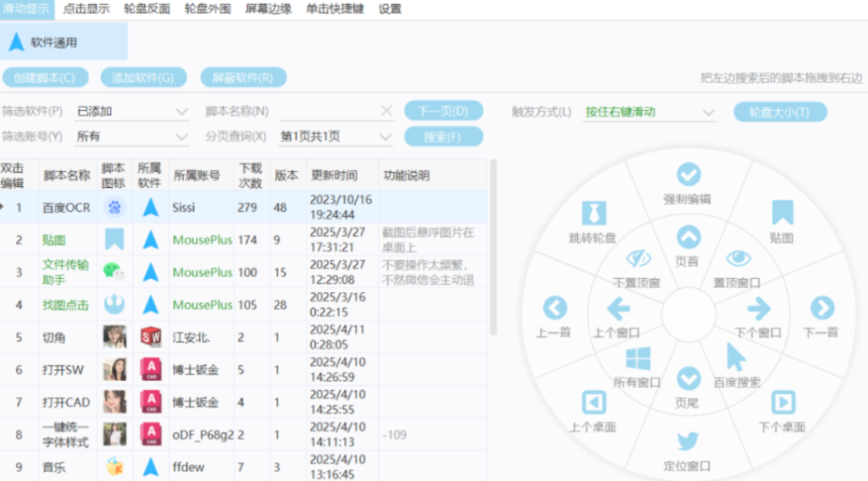Open the 触发方式 dropdown 按住右键滑动
Viewport: 868px width, 481px height.
(650, 112)
